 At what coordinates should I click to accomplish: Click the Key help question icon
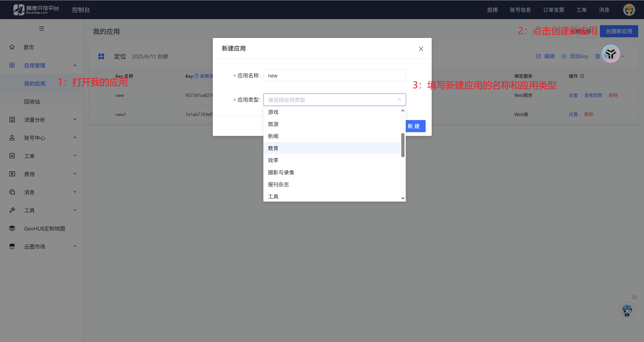pos(196,76)
